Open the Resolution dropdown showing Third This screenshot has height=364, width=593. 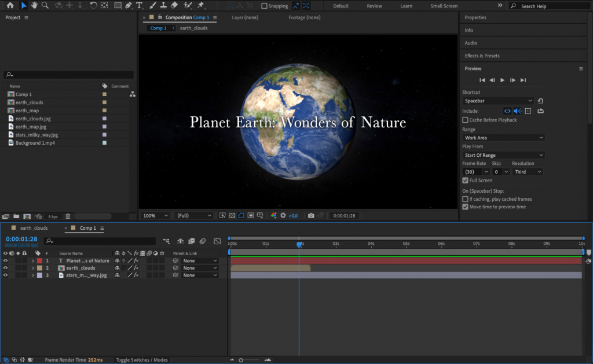[x=527, y=171]
